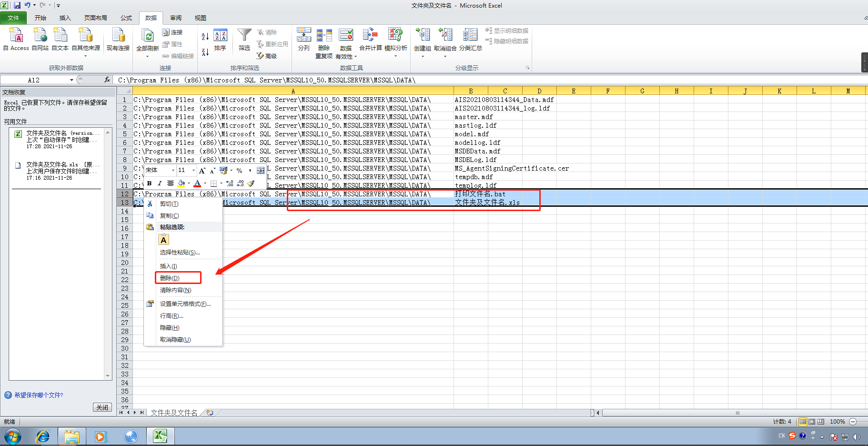The image size is (868, 446).
Task: Apply red font color in mini toolbar
Action: coord(197,183)
